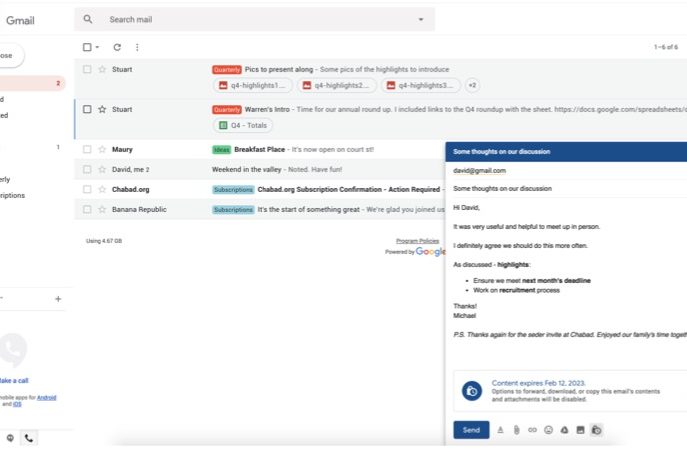Open the emoji picker in compose

tap(548, 430)
